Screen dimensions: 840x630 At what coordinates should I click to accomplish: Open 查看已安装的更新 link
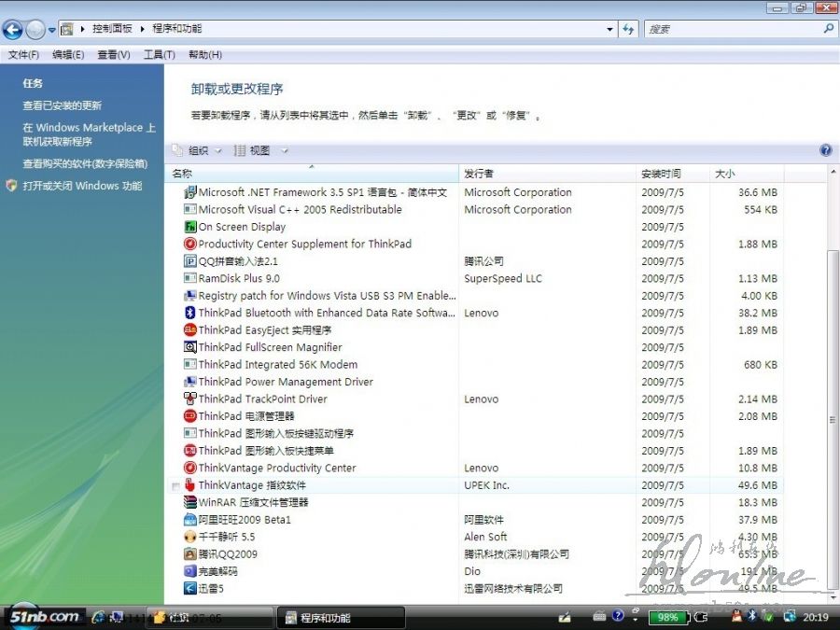(x=63, y=105)
